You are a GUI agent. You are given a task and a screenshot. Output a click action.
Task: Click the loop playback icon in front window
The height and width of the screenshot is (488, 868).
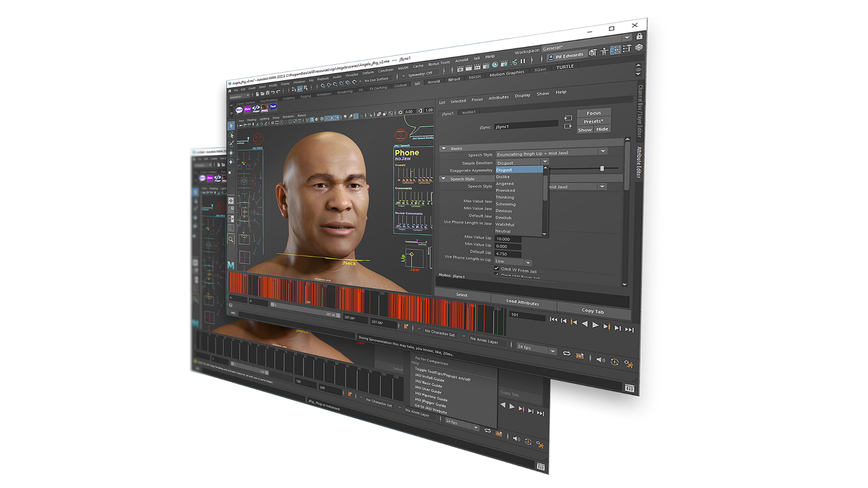[x=566, y=354]
